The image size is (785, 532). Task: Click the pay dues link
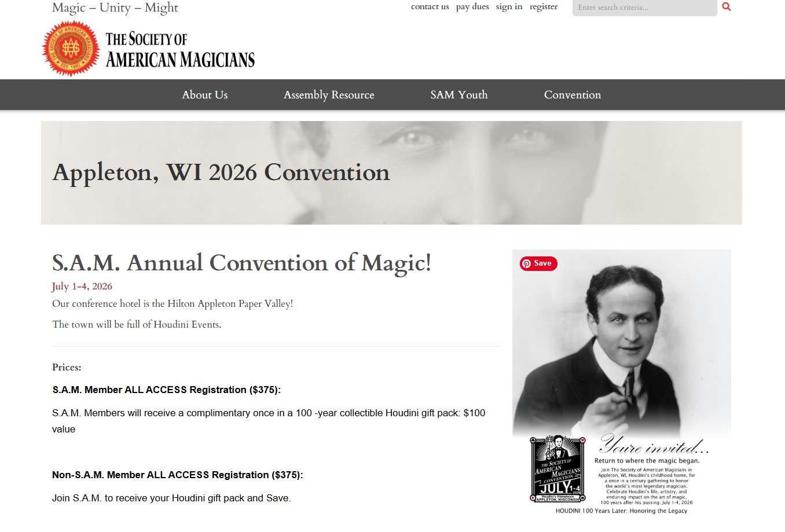click(472, 7)
